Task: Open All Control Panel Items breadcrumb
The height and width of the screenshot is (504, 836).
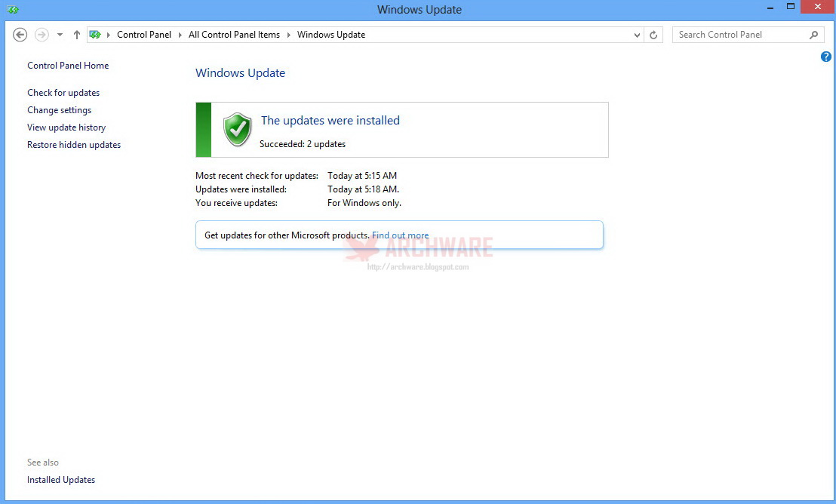Action: click(x=234, y=35)
